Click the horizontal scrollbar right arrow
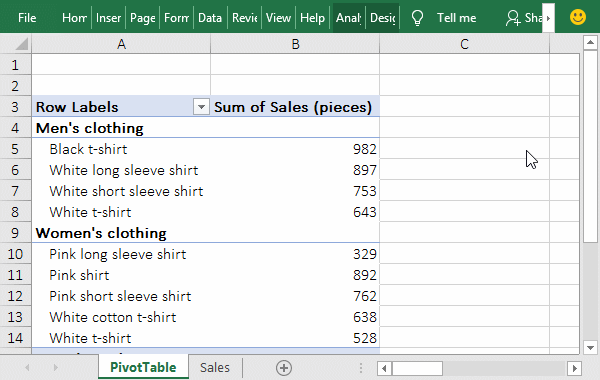This screenshot has width=600, height=380. tap(574, 369)
